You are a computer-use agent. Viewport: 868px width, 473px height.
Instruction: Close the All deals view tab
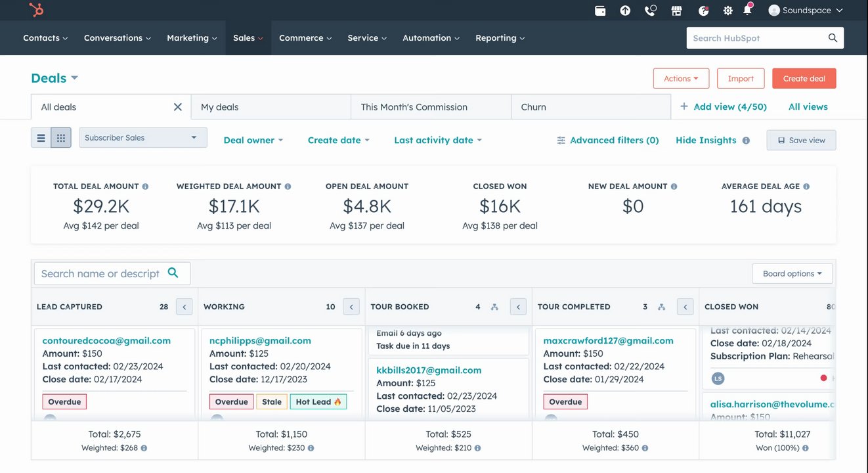(x=177, y=107)
